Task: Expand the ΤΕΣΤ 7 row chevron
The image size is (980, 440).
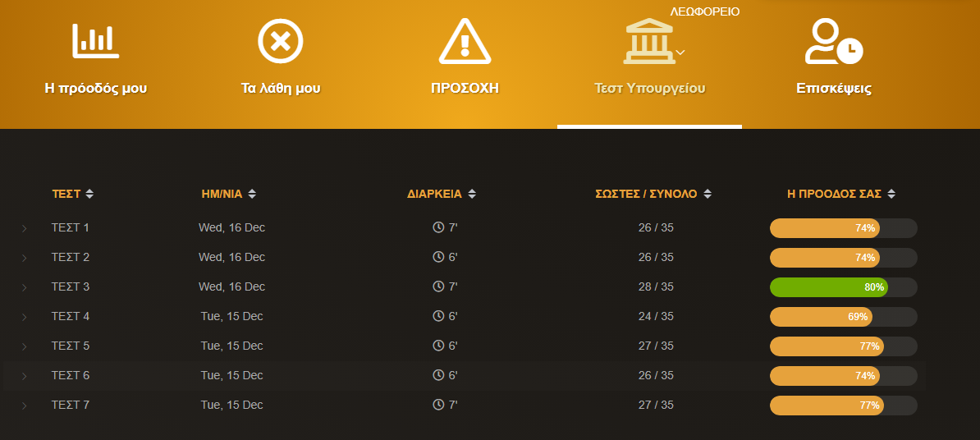Action: pos(24,406)
